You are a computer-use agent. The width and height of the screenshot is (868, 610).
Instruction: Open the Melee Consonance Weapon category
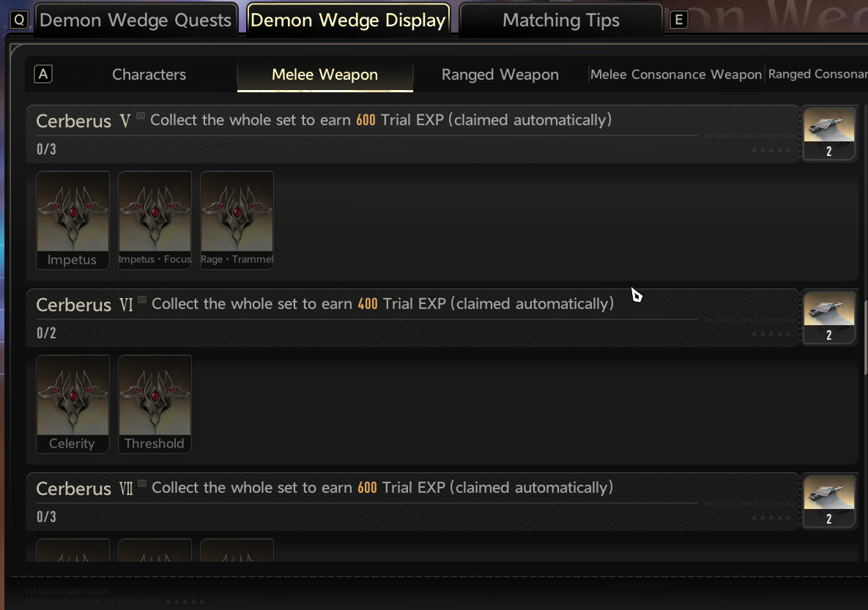[x=676, y=74]
